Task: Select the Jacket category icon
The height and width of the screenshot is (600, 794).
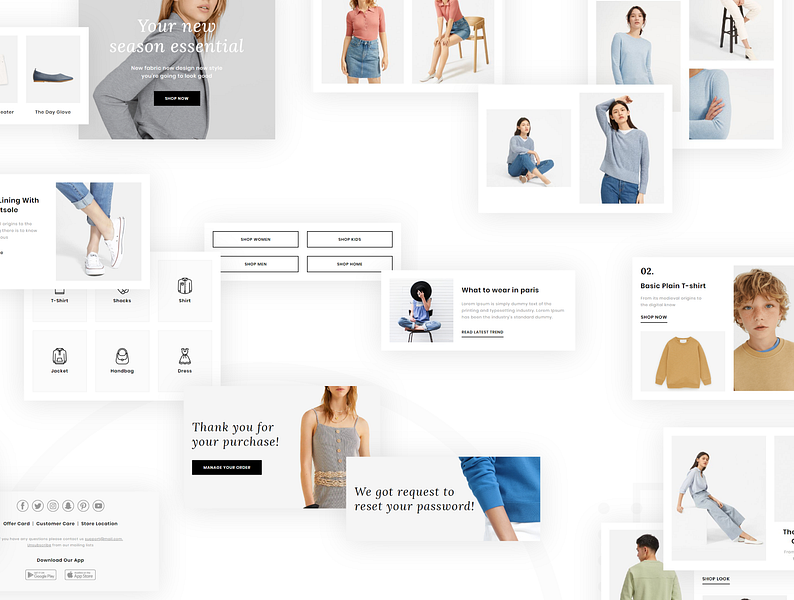Action: coord(59,356)
